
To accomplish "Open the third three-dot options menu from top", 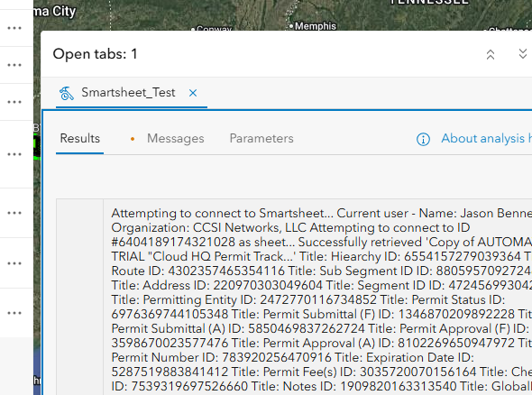I will coord(14,102).
